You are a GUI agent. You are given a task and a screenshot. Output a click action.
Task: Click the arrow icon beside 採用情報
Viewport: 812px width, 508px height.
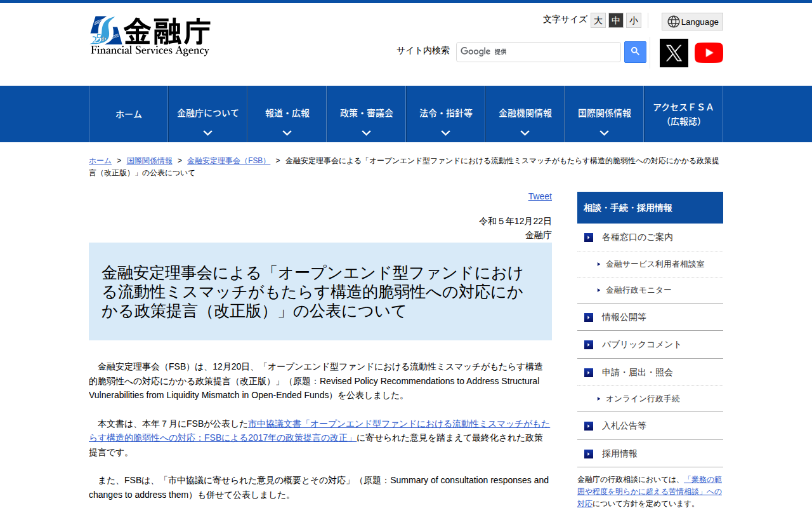pos(587,453)
